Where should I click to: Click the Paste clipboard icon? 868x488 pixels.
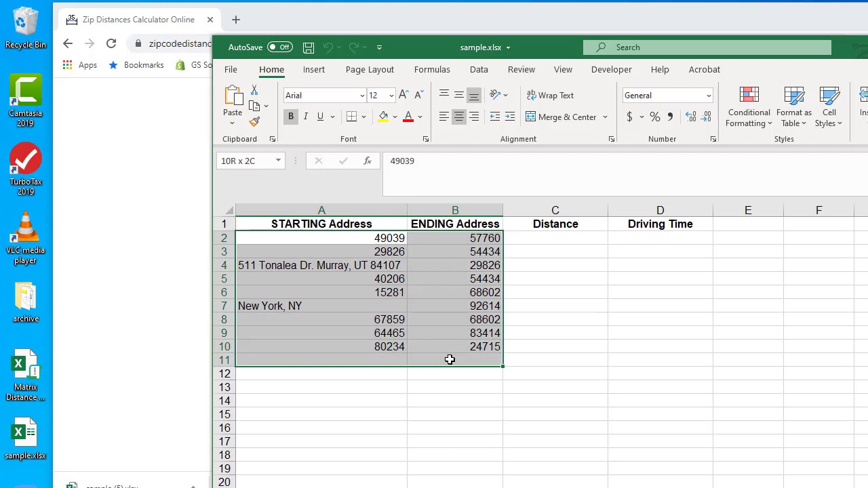click(233, 96)
